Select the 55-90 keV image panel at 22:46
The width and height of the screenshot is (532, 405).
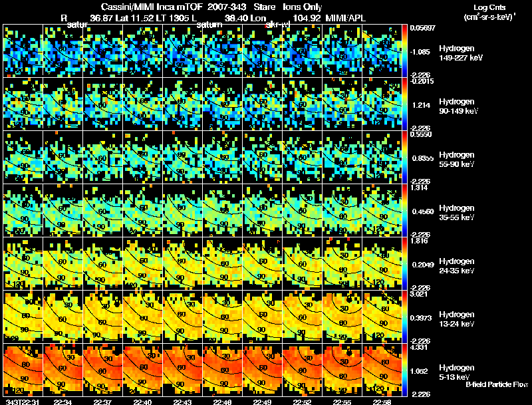pos(222,157)
